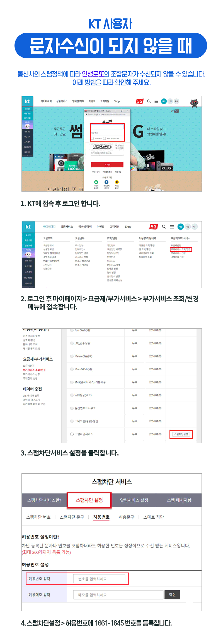The image size is (223, 644).
Task: Click the hamburger icon in My Page menu screenshot
Action: (172, 227)
